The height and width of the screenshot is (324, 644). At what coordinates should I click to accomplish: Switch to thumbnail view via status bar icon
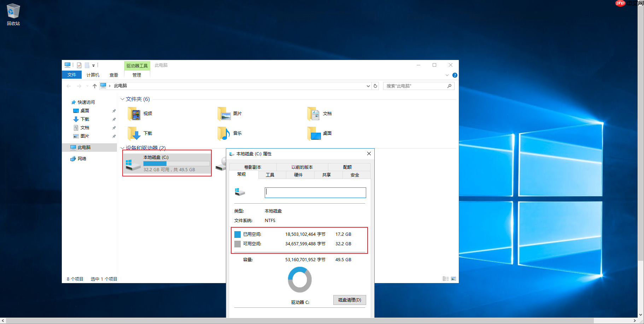453,278
